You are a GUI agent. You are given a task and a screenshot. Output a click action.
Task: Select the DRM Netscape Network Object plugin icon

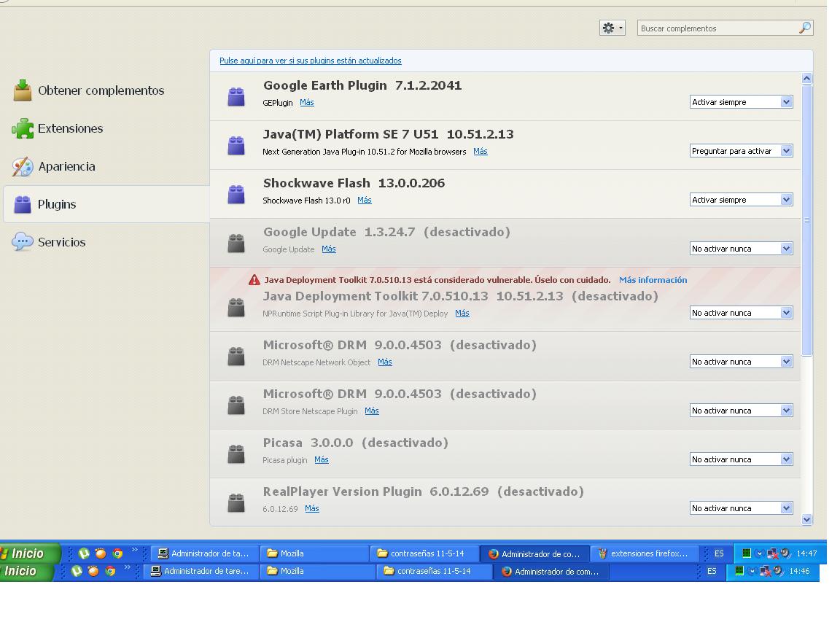tap(236, 357)
